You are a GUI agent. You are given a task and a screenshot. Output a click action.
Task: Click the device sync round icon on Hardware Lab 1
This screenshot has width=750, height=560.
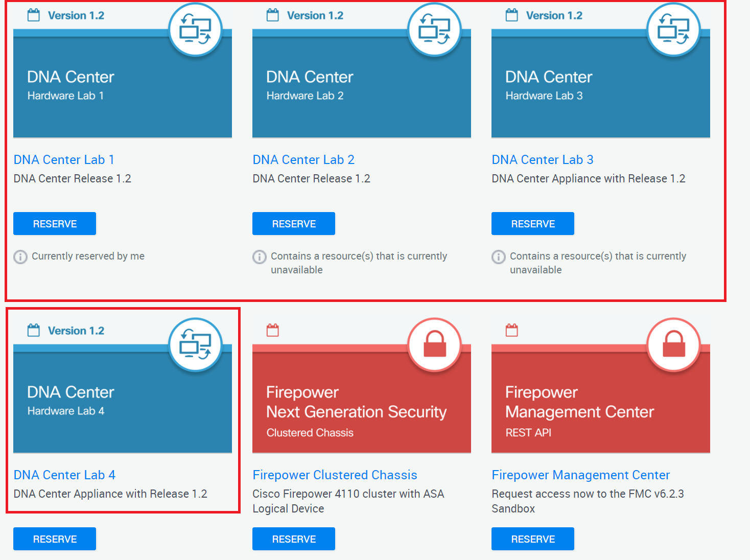coord(195,30)
